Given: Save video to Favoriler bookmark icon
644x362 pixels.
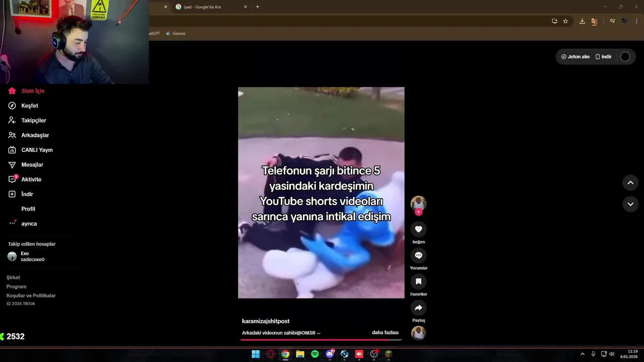Looking at the screenshot, I should (418, 282).
